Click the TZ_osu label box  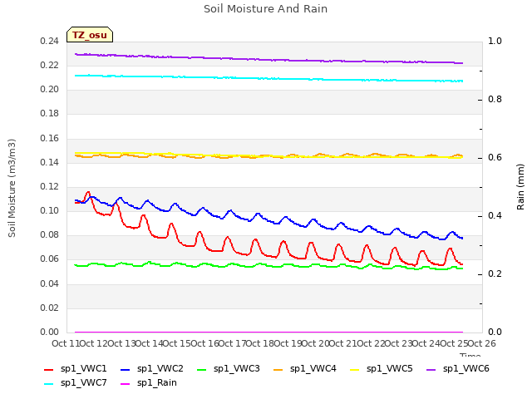tap(90, 35)
